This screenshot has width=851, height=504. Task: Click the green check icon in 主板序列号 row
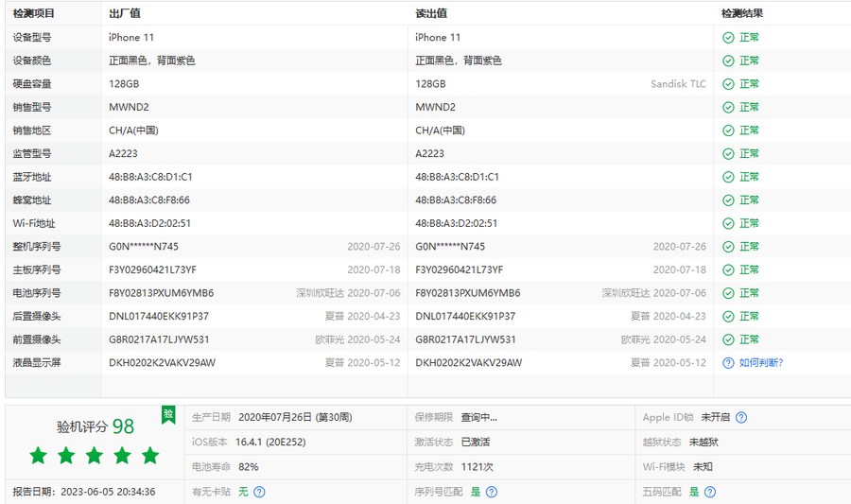click(728, 270)
